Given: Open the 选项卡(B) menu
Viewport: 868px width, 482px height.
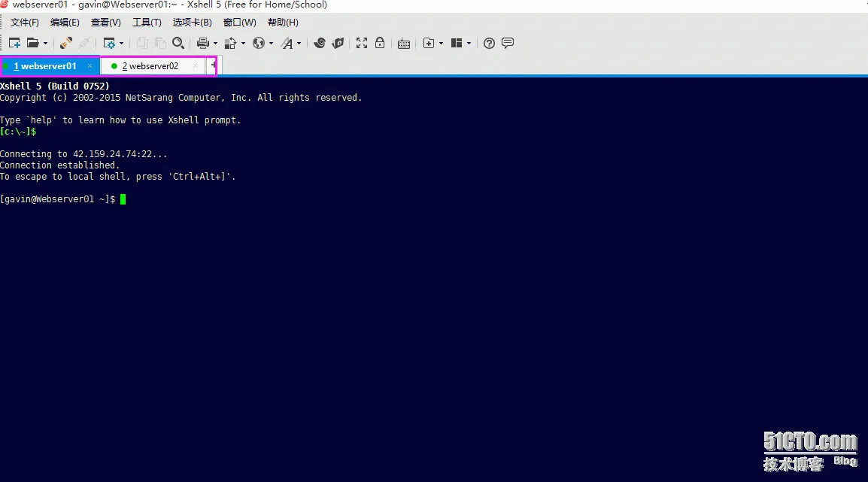Looking at the screenshot, I should click(192, 23).
